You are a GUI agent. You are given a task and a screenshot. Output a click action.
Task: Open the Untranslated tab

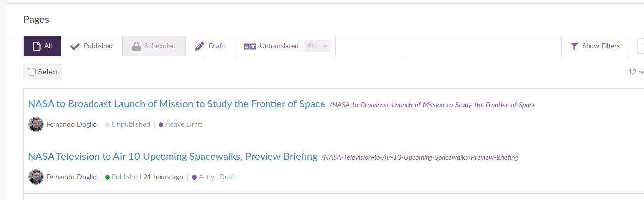pyautogui.click(x=271, y=46)
